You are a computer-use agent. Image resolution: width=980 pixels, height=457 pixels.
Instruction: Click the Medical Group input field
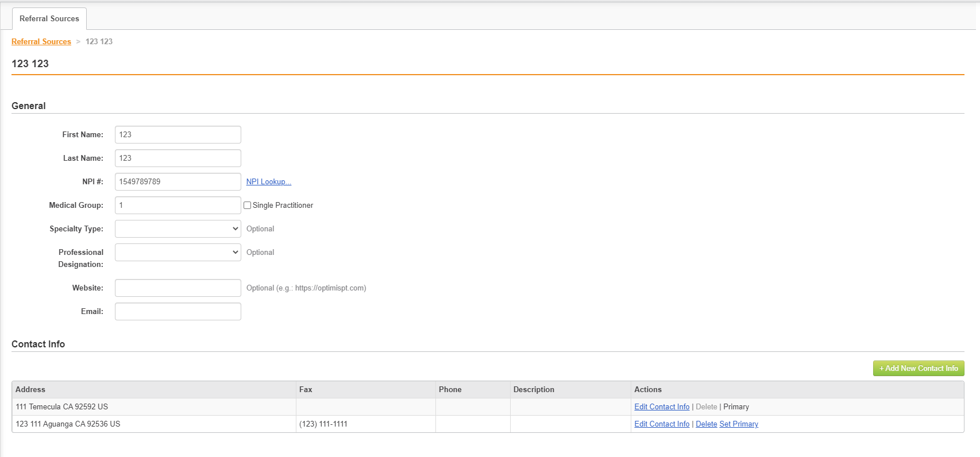coord(178,205)
